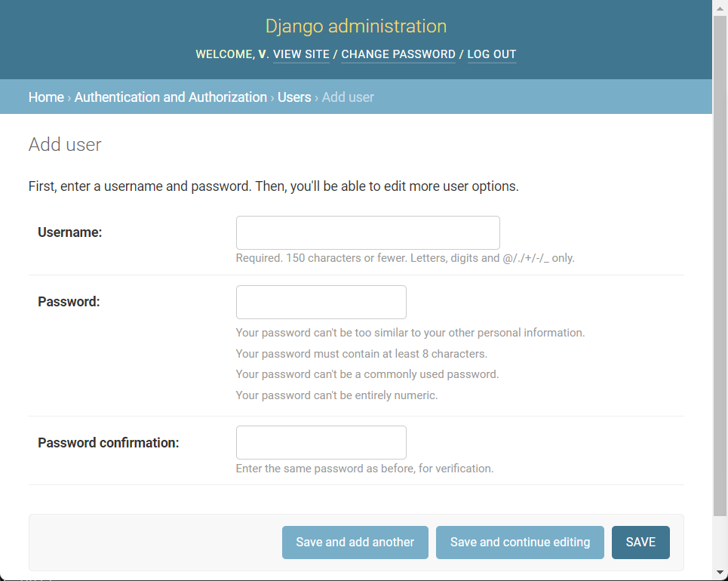Image resolution: width=728 pixels, height=581 pixels.
Task: Click the scrollbar up arrow
Action: pyautogui.click(x=720, y=8)
